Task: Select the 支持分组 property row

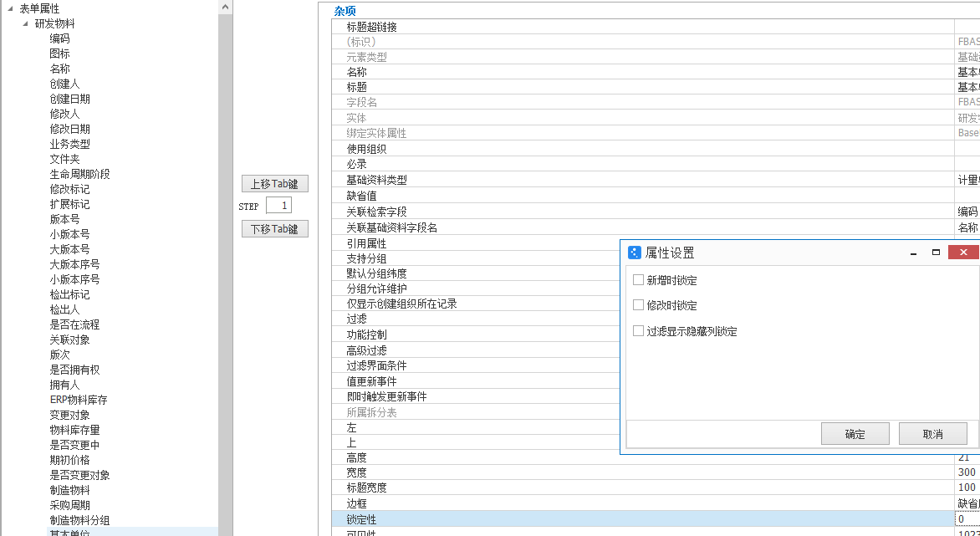Action: point(476,258)
